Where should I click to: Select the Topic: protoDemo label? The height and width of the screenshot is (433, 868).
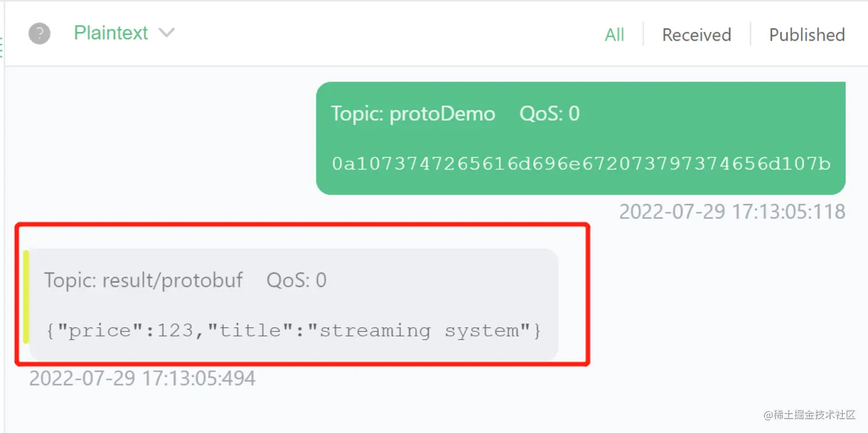pyautogui.click(x=413, y=114)
